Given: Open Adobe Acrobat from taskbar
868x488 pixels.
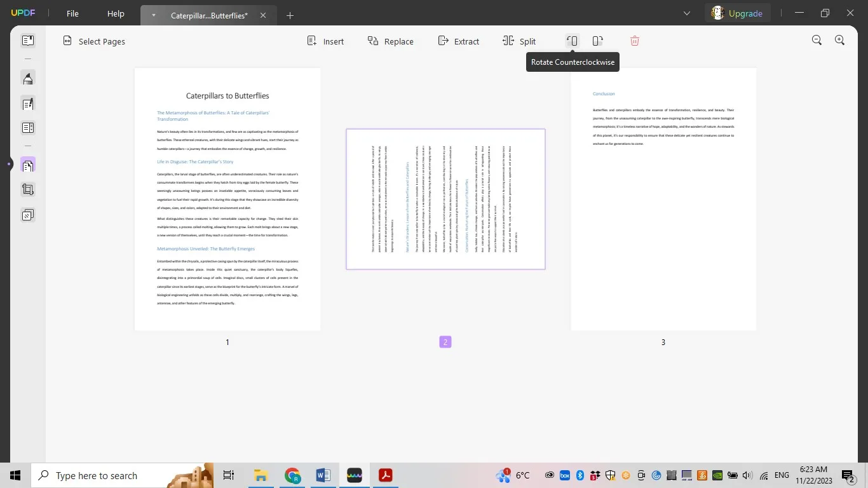Looking at the screenshot, I should pos(385,475).
